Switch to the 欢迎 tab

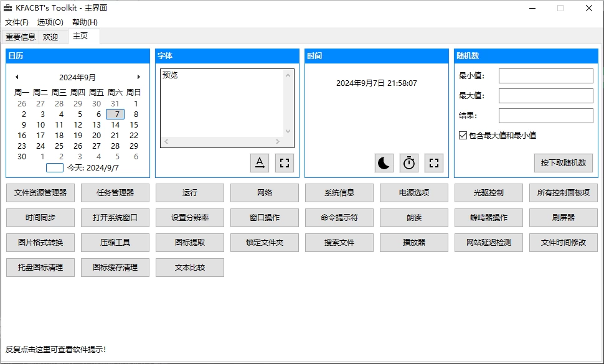pyautogui.click(x=50, y=37)
